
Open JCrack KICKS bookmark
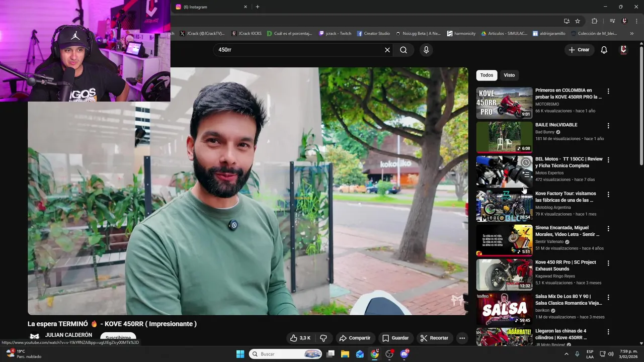tap(247, 34)
